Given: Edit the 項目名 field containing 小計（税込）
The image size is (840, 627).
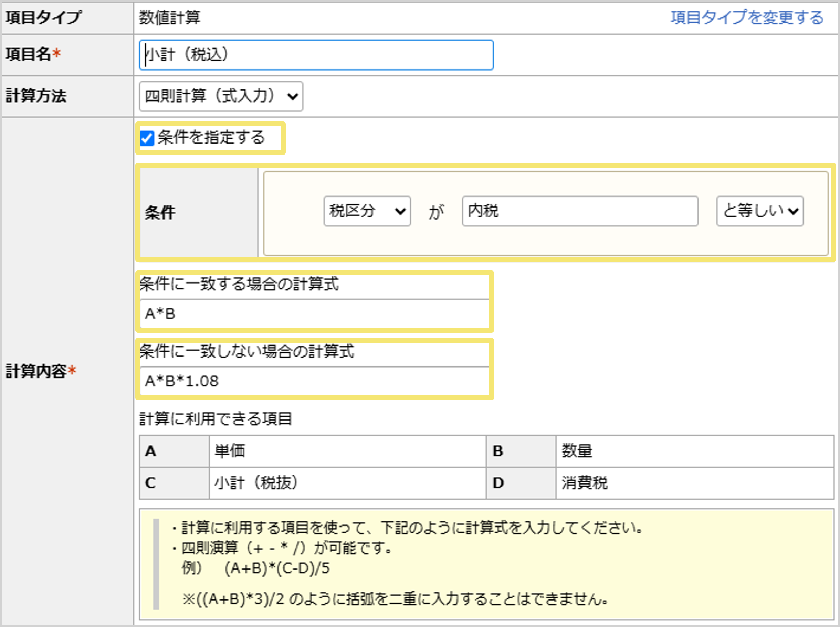Looking at the screenshot, I should (x=315, y=54).
